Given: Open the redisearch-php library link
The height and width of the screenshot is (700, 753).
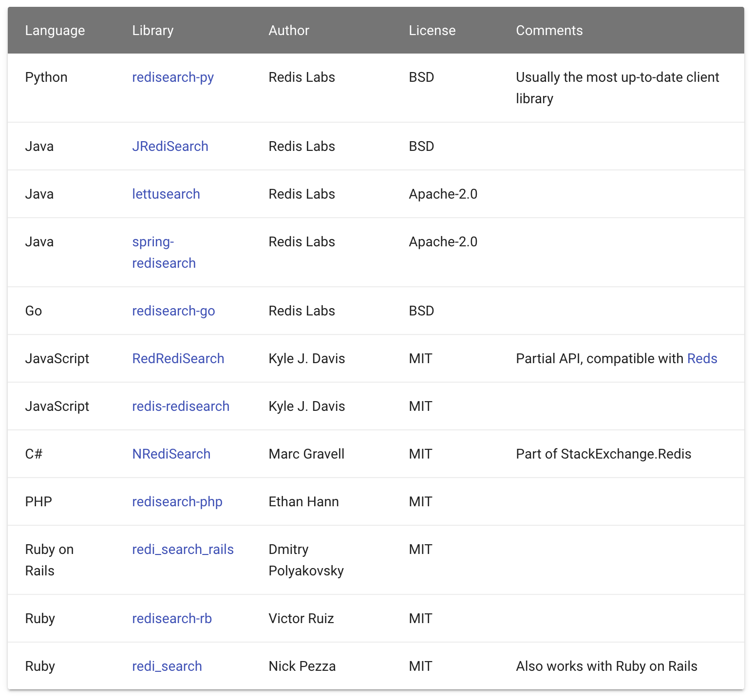Looking at the screenshot, I should tap(177, 501).
